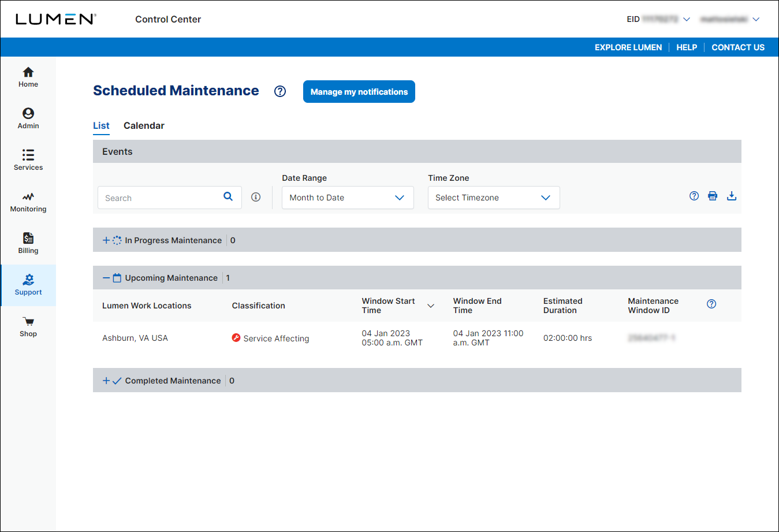
Task: Open the Time Zone dropdown
Action: pyautogui.click(x=494, y=198)
